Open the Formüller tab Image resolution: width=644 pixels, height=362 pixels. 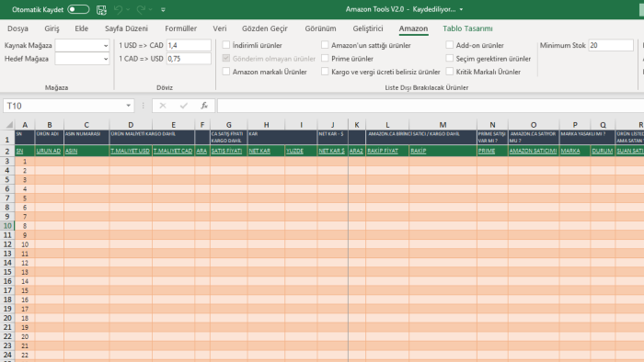pos(180,28)
